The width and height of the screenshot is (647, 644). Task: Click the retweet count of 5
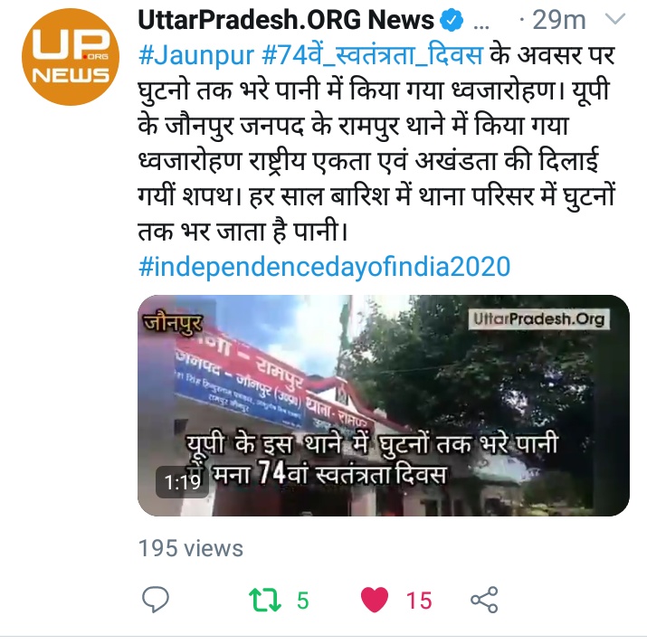(303, 601)
